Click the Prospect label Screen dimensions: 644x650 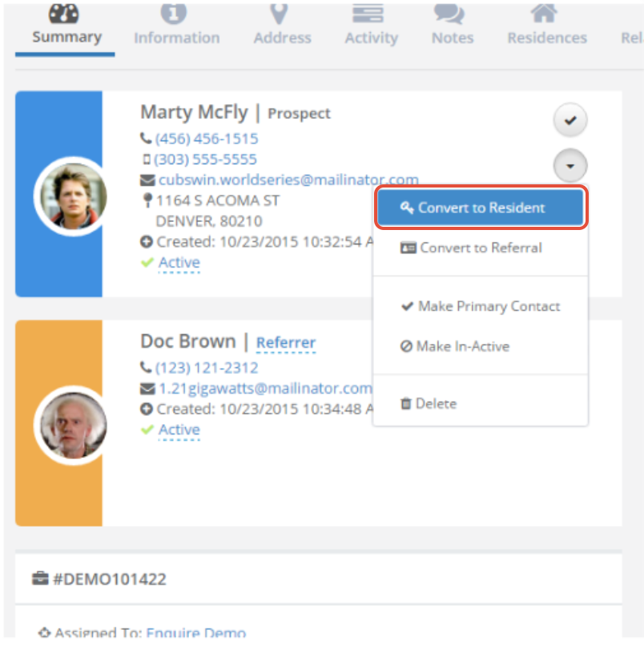click(x=299, y=114)
